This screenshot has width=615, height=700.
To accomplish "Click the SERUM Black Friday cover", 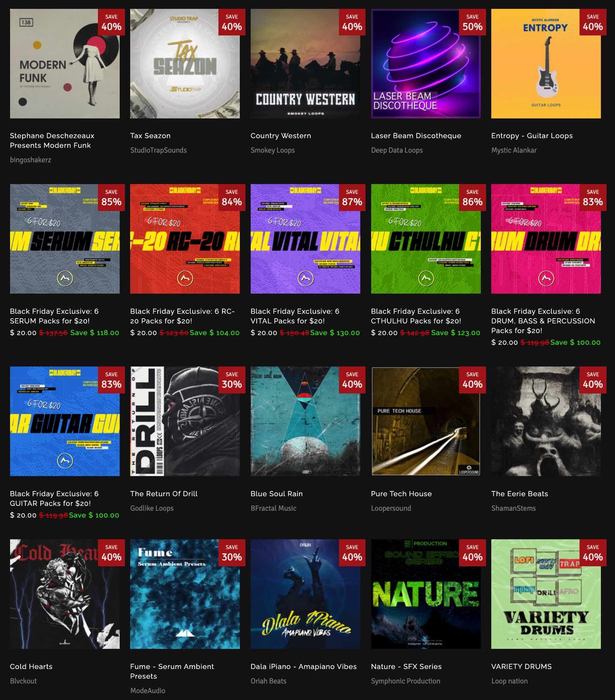I will coord(64,239).
